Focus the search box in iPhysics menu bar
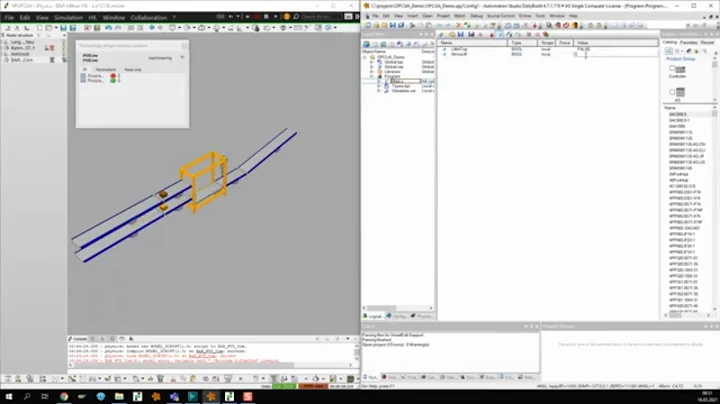 click(x=321, y=17)
